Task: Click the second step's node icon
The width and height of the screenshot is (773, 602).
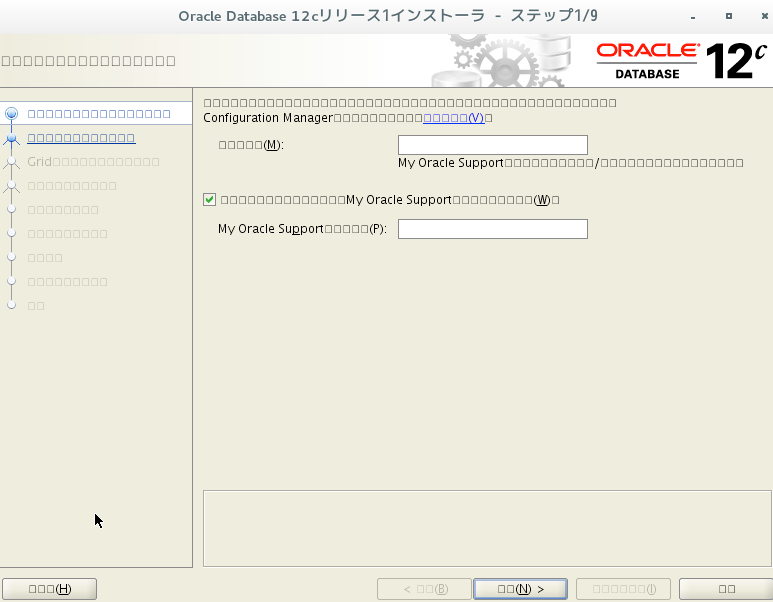Action: point(11,139)
